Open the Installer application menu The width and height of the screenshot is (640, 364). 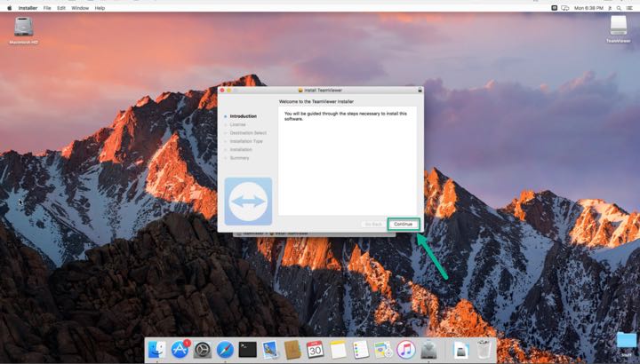[x=28, y=8]
